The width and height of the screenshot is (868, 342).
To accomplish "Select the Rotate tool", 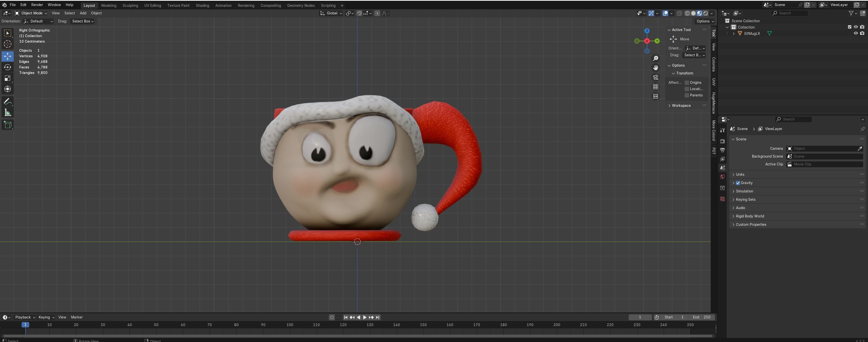I will [7, 67].
